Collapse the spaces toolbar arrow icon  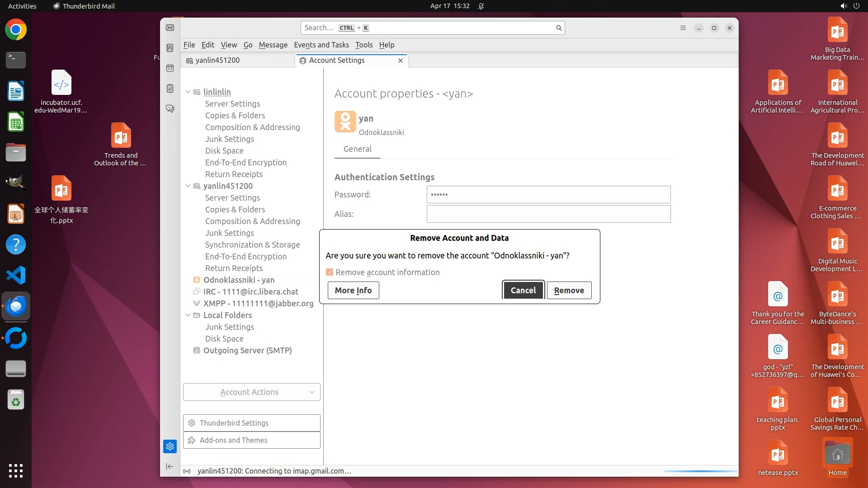tap(170, 466)
